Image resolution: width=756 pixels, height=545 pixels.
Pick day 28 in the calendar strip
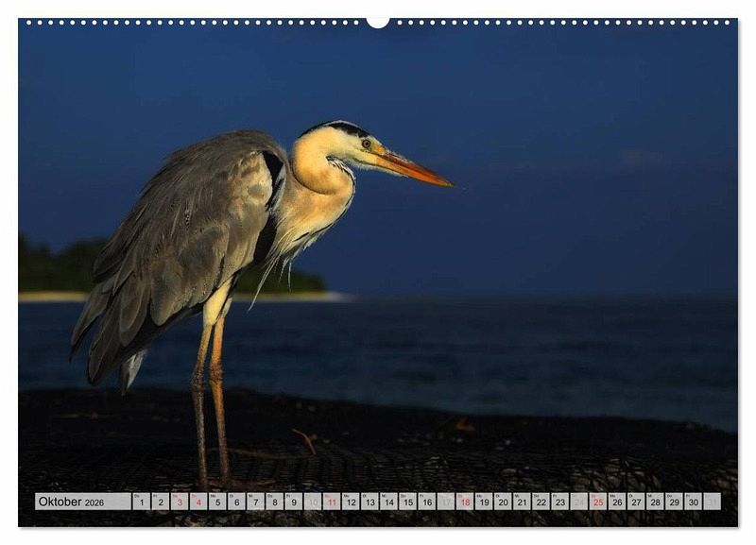[655, 502]
